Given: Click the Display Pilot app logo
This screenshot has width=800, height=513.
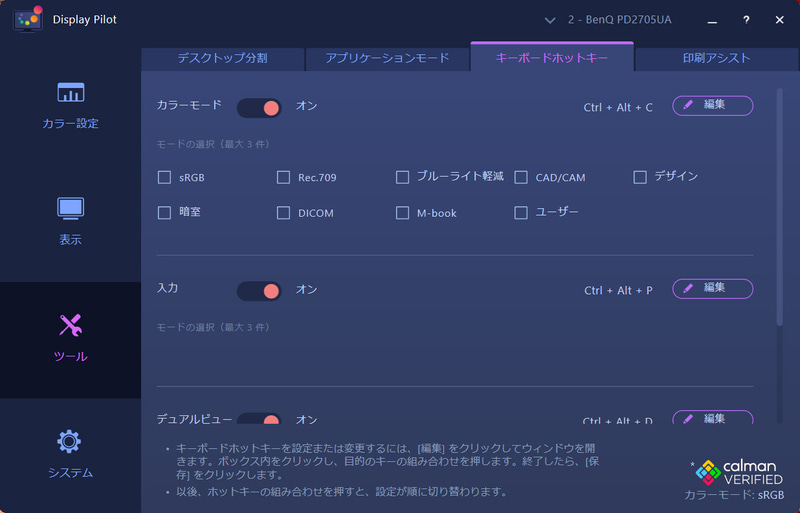Looking at the screenshot, I should pyautogui.click(x=28, y=19).
